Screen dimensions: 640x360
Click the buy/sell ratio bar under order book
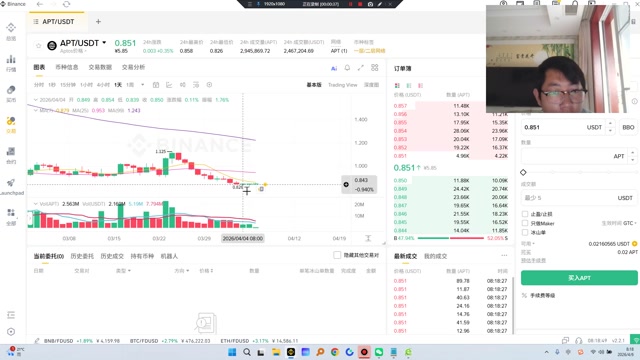(x=451, y=238)
